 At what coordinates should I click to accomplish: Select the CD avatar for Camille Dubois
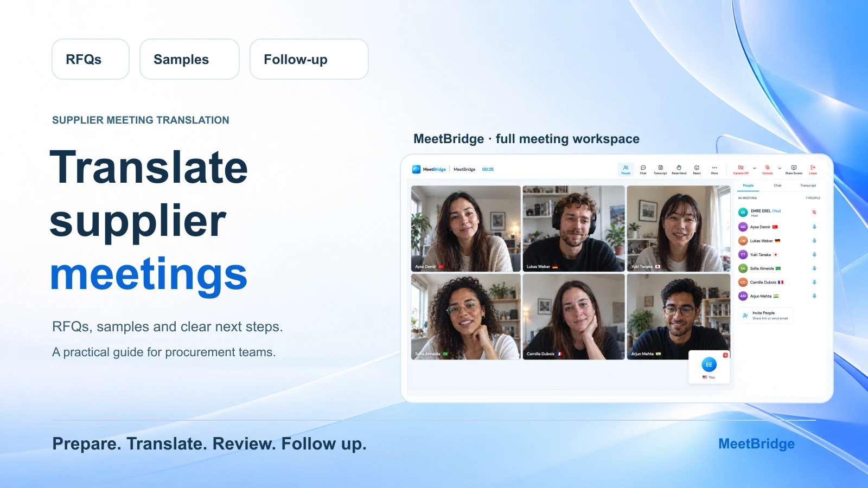pos(743,282)
